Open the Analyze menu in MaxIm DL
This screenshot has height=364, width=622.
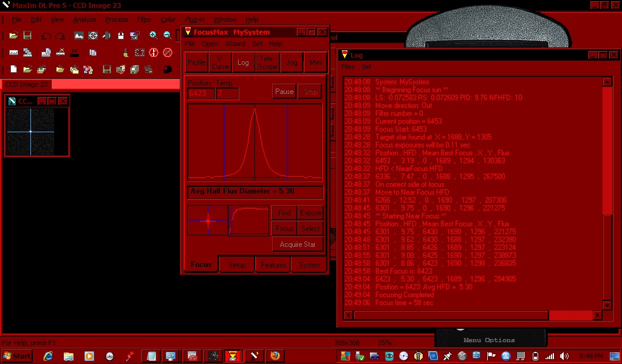click(84, 19)
